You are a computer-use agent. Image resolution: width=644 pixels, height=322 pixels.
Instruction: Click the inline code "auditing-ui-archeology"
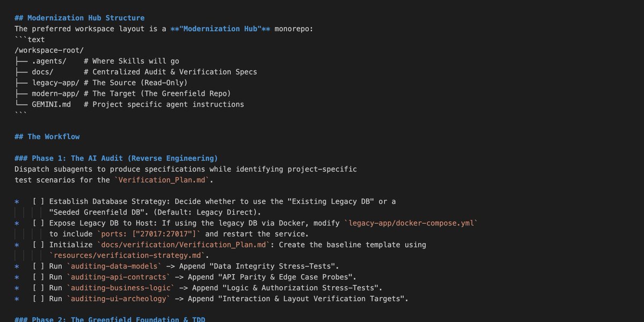tap(119, 298)
